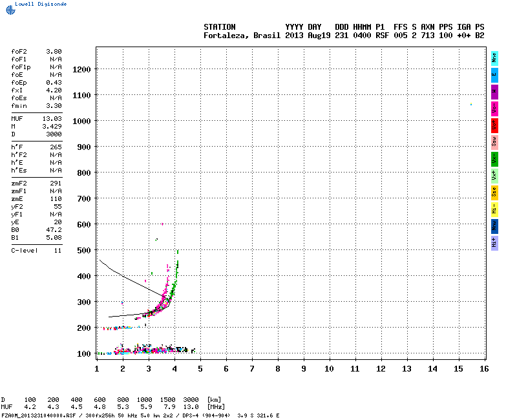
Task: Click the day-of-year value 231
Action: pos(342,36)
